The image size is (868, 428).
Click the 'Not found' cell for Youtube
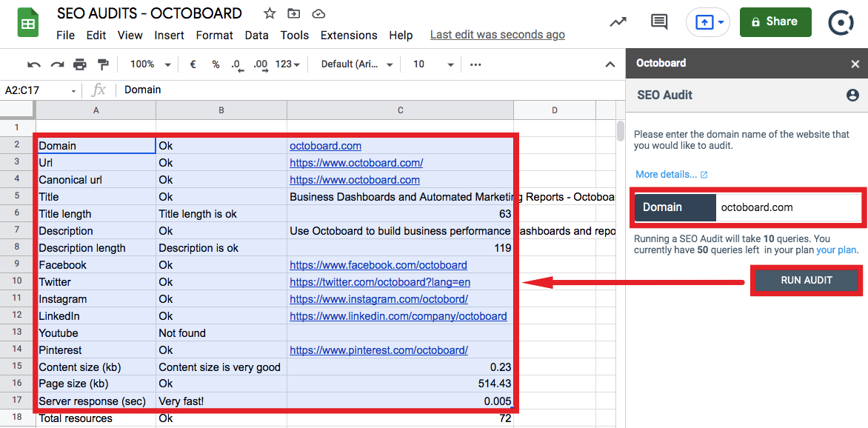[221, 333]
